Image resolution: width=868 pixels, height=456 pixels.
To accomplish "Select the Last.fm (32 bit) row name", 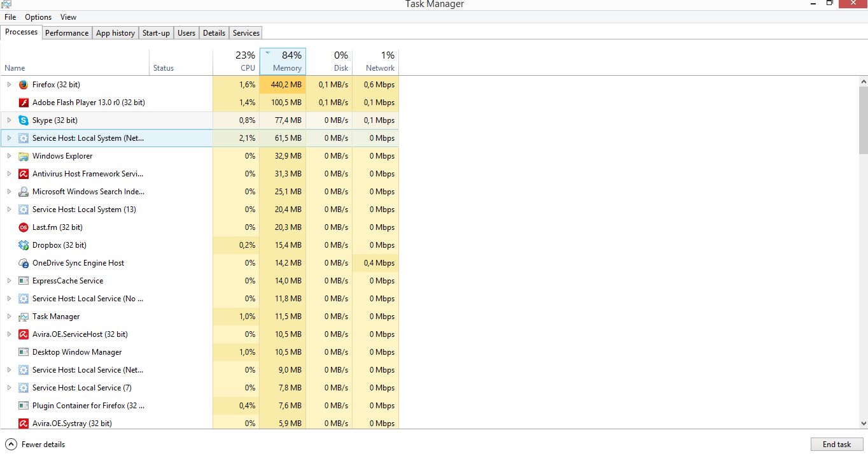I will click(x=57, y=227).
